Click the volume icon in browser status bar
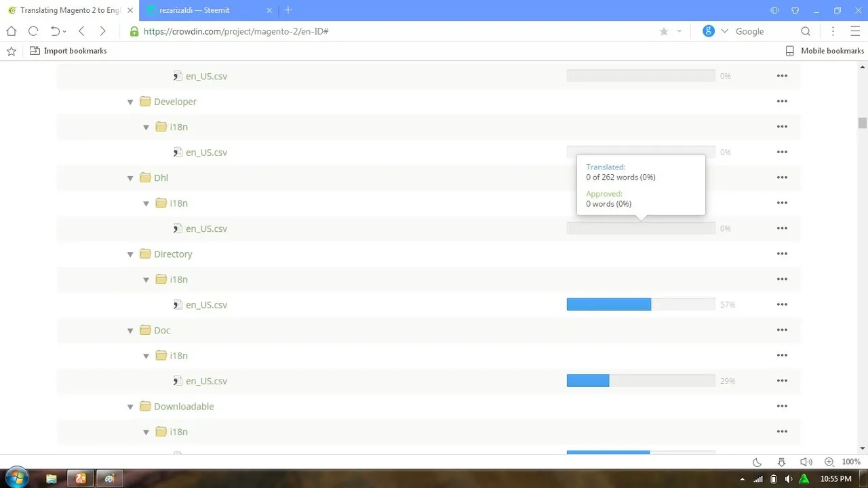The image size is (868, 488). coord(806,462)
